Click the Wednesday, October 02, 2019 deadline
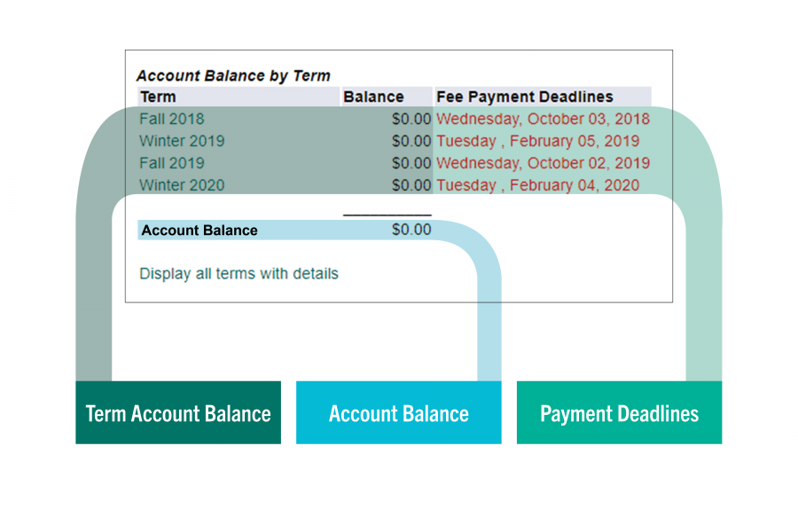 543,163
